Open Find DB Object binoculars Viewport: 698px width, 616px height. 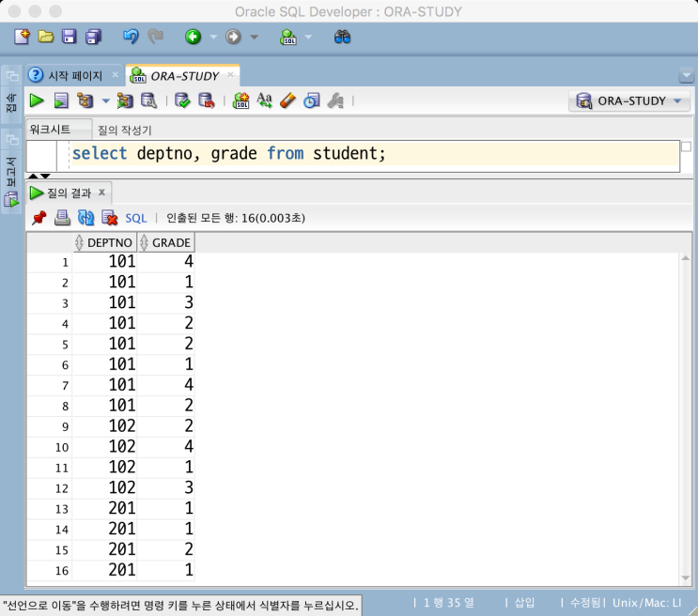[342, 37]
